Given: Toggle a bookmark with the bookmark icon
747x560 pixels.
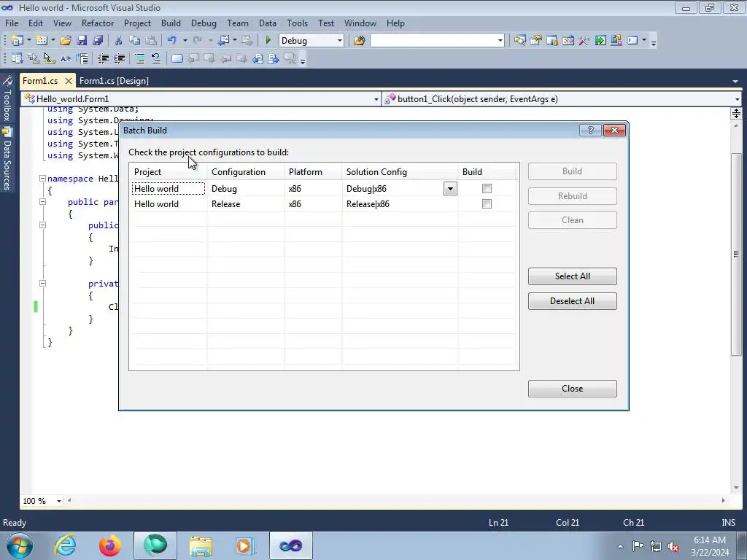Looking at the screenshot, I should click(x=177, y=58).
